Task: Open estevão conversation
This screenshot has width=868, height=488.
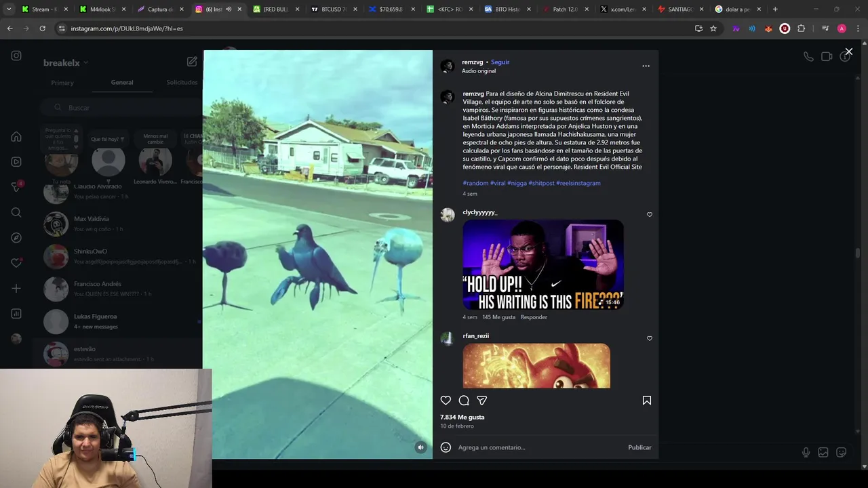Action: 119,354
